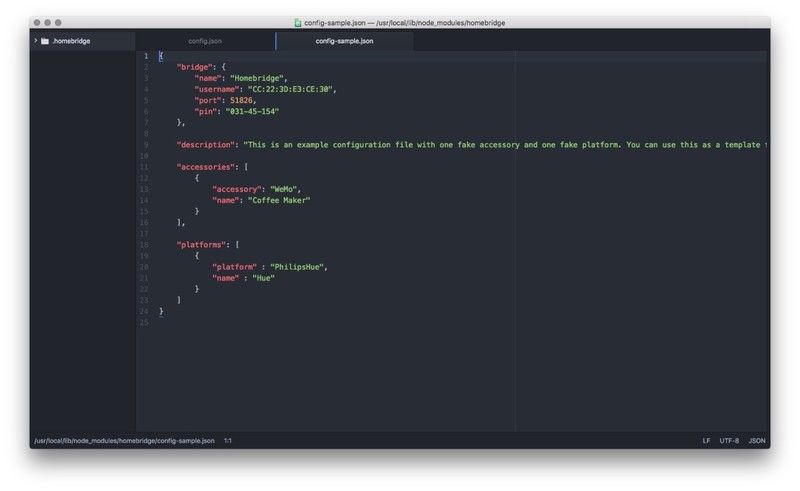The width and height of the screenshot is (800, 491).
Task: Click the .homebridge folder icon in tree view
Action: (x=45, y=41)
